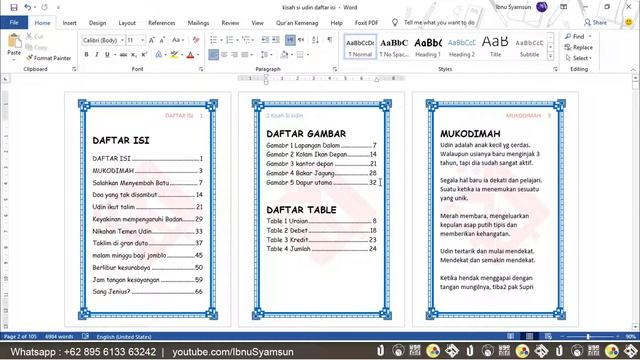The image size is (640, 360).
Task: Click English (United States) language indicator
Action: 124,337
